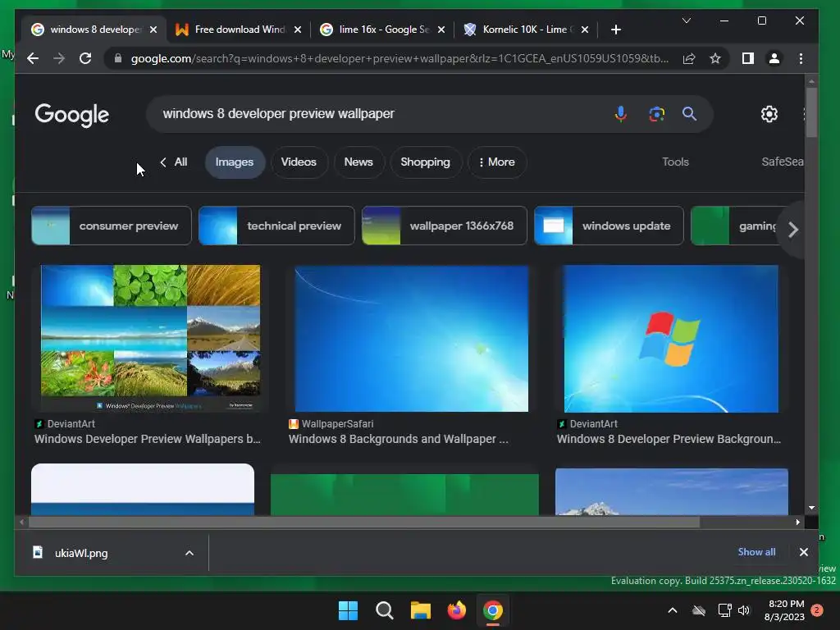The width and height of the screenshot is (840, 630).
Task: Open the WallpaperSafari blue wallpaper thumbnail
Action: pos(412,339)
